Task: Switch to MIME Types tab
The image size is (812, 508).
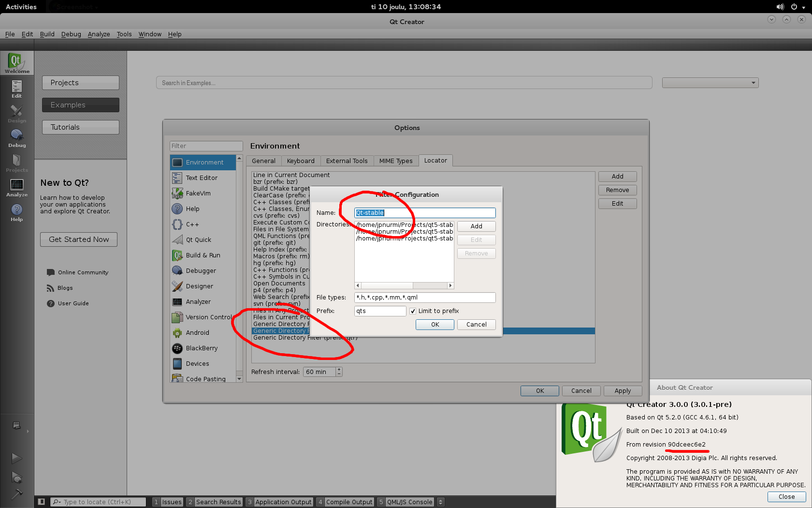Action: (x=396, y=161)
